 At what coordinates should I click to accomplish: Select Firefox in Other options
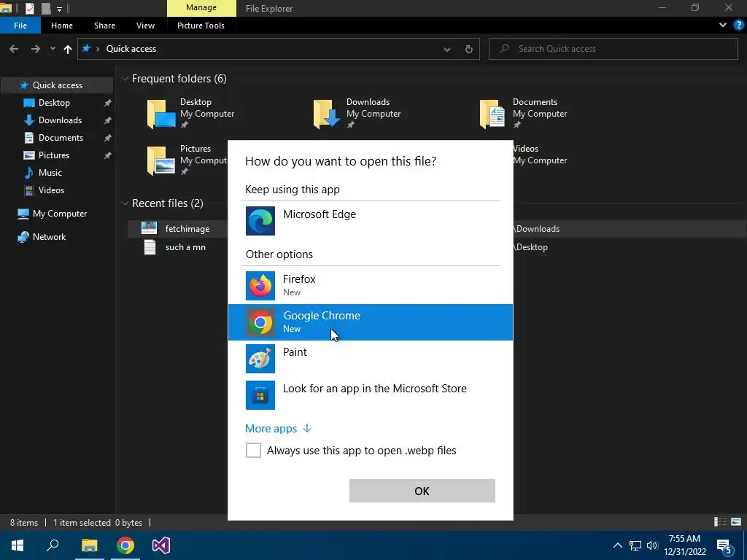[370, 286]
